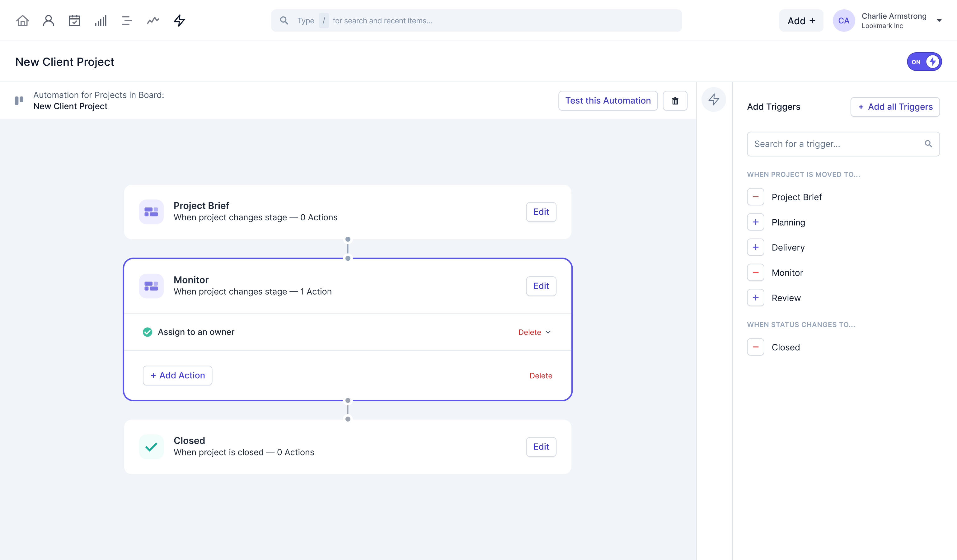This screenshot has width=957, height=560.
Task: Click the trash icon next to Test this Automation
Action: (675, 100)
